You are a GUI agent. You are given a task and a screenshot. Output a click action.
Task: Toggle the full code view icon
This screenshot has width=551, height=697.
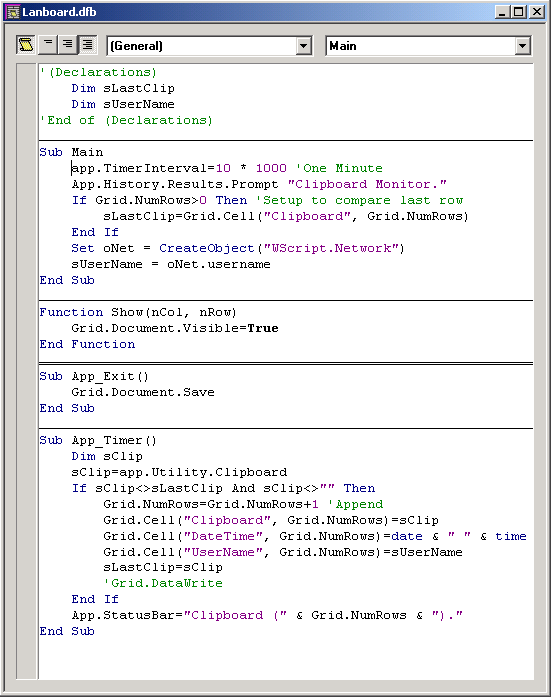[x=88, y=45]
